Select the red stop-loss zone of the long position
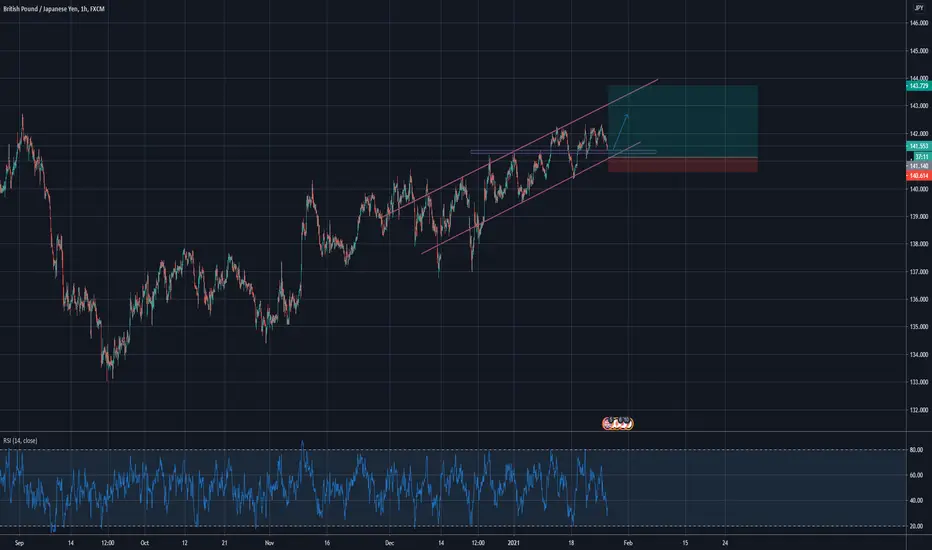The height and width of the screenshot is (550, 932). (682, 165)
